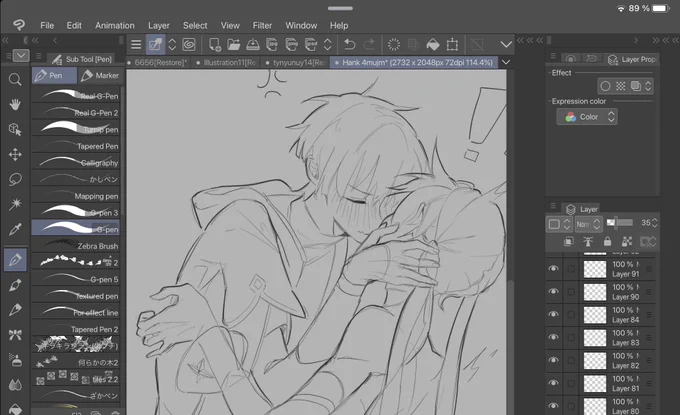This screenshot has width=680, height=415.
Task: Open the dropdown above the tool palette
Action: coord(21,56)
